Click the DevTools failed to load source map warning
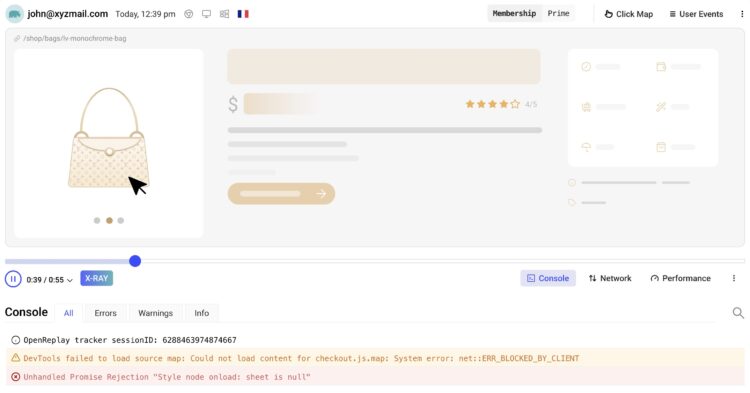 [375, 358]
